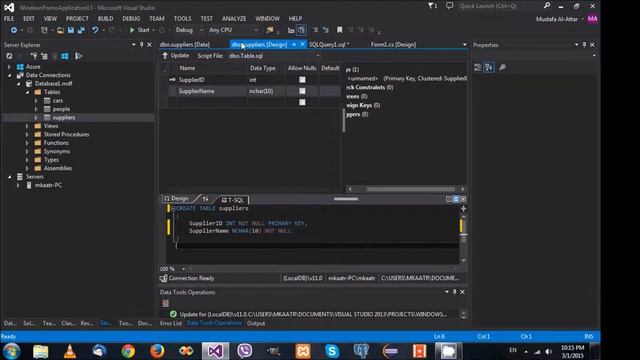Expand the cars table

[x=36, y=100]
